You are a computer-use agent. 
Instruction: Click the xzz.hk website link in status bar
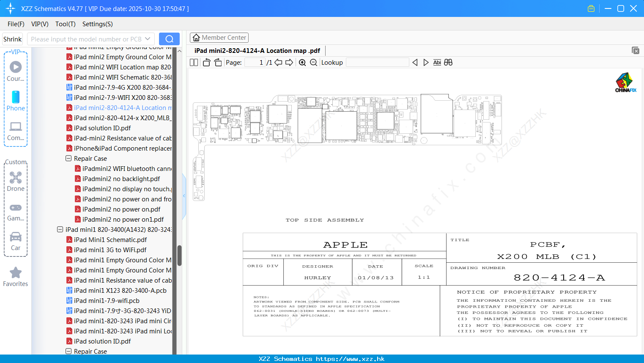click(350, 359)
